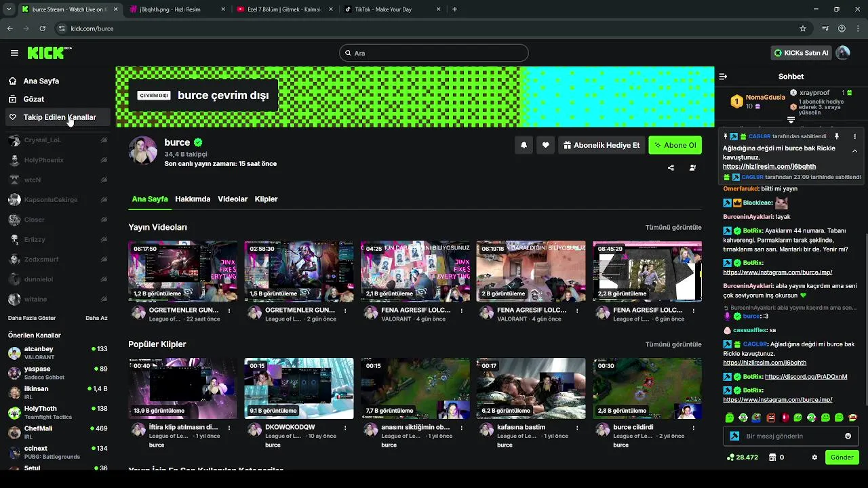Image resolution: width=868 pixels, height=488 pixels.
Task: Collapse the pinned message chevron
Action: tap(854, 151)
